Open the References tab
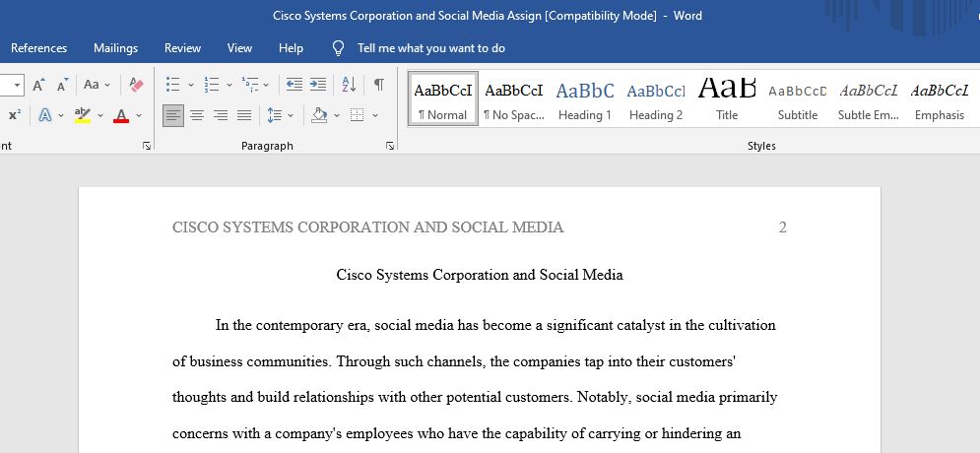Image resolution: width=980 pixels, height=453 pixels. pos(38,48)
